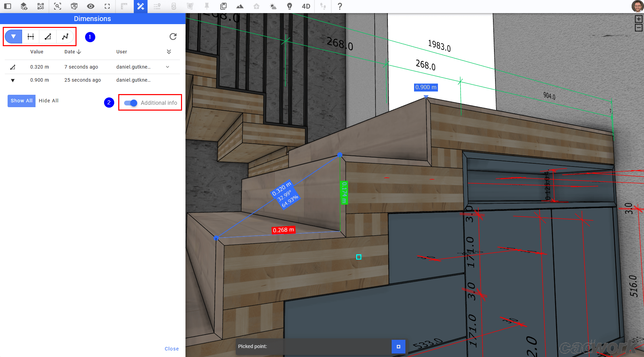
Task: Select the distance measurement tool
Action: coord(30,36)
